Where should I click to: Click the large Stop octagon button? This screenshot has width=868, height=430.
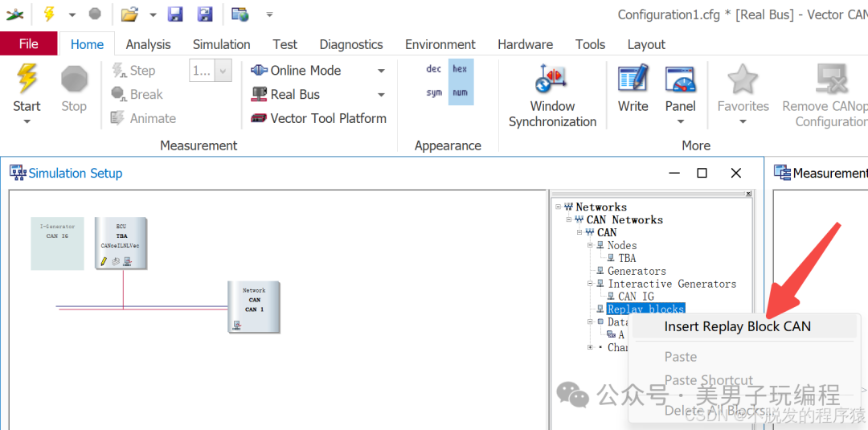coord(74,88)
